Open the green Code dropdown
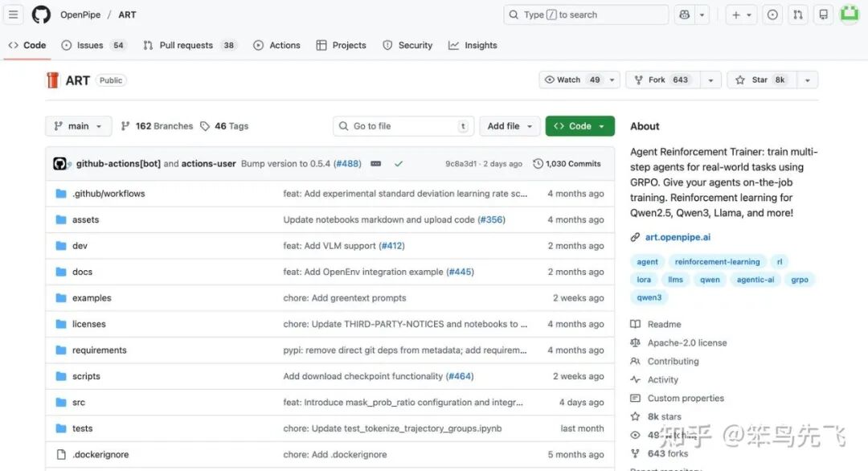 click(x=579, y=126)
